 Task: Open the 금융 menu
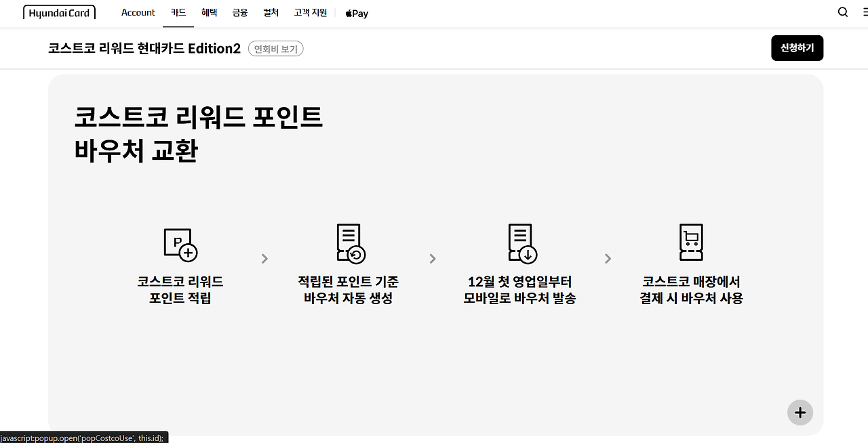240,12
